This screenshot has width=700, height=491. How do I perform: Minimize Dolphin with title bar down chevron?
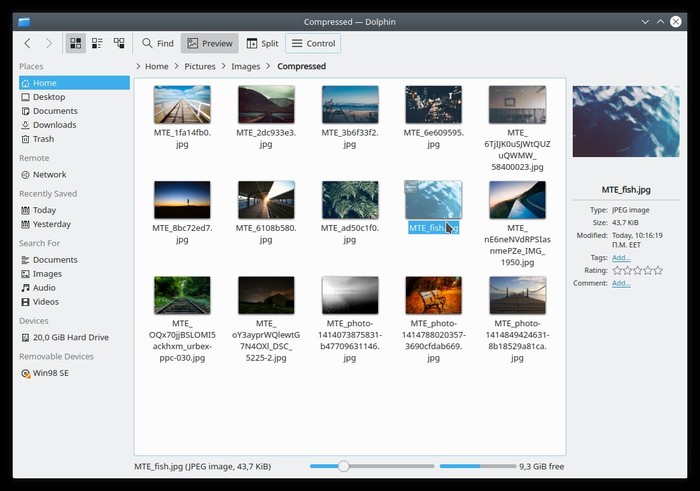645,21
